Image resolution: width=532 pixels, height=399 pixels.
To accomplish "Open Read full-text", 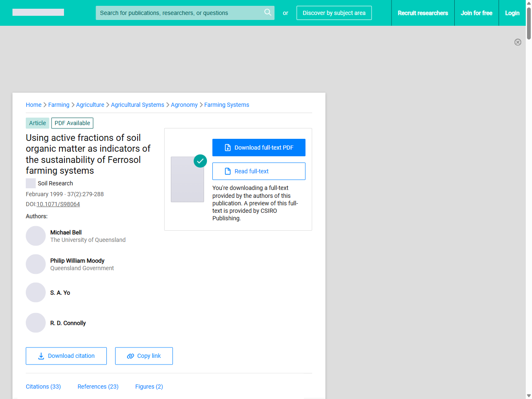I will tap(259, 171).
